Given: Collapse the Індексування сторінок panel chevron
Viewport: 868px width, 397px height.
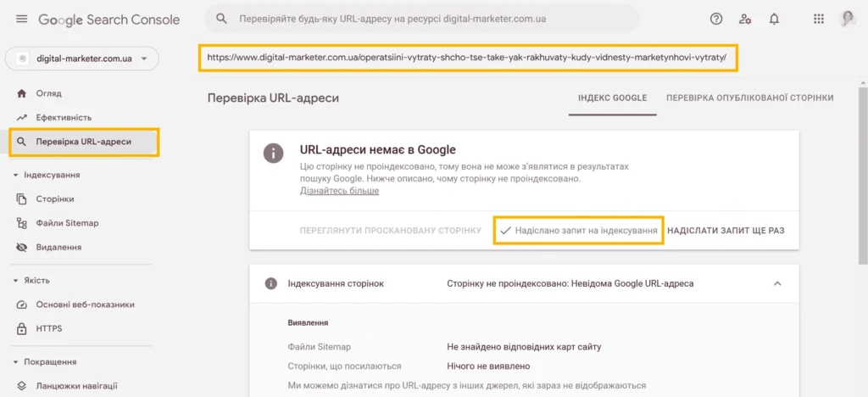Looking at the screenshot, I should click(777, 283).
